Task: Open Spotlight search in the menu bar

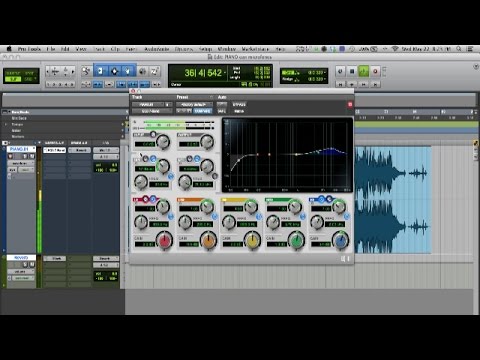Action: [x=459, y=49]
